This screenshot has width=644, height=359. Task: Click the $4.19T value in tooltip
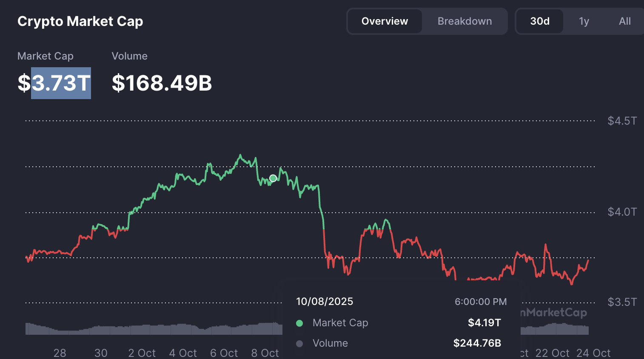click(x=484, y=323)
